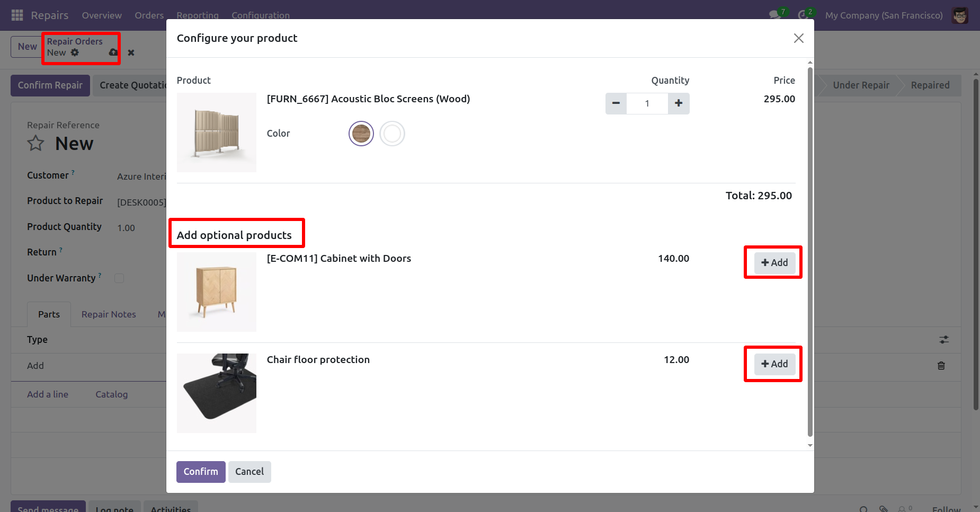
Task: Select the wood color option
Action: pyautogui.click(x=361, y=134)
